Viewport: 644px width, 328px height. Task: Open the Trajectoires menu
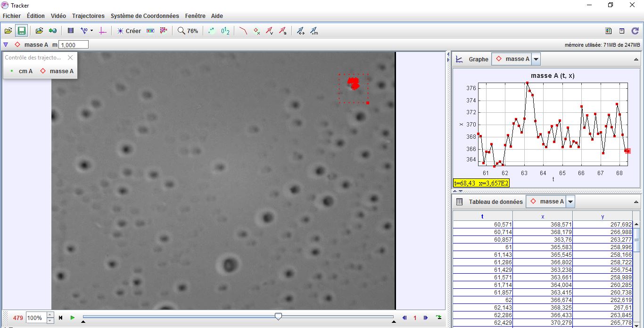point(88,16)
